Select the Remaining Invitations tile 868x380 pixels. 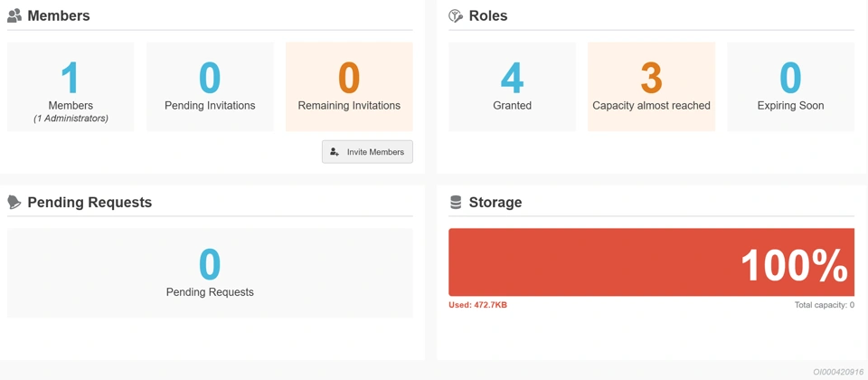click(349, 87)
